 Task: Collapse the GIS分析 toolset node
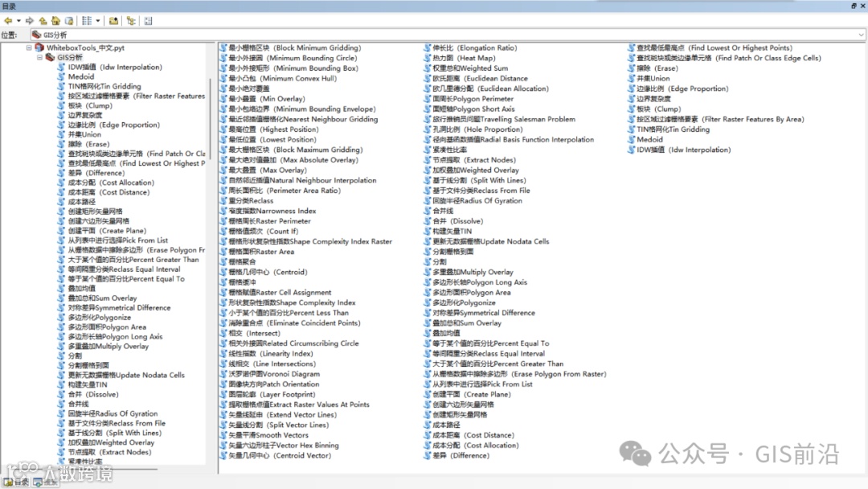(39, 57)
